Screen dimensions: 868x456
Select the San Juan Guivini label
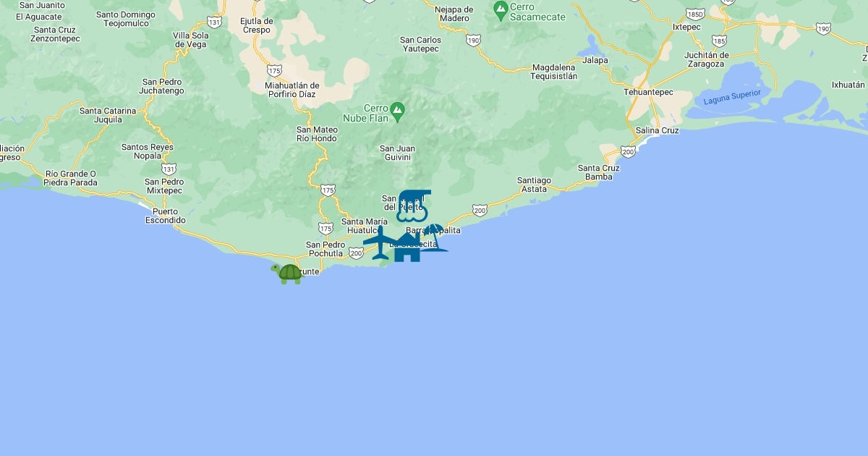(396, 153)
